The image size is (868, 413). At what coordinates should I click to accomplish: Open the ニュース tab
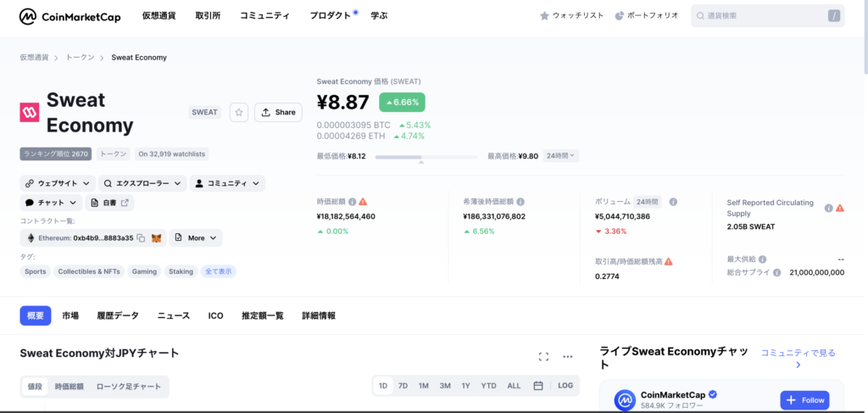tap(174, 315)
